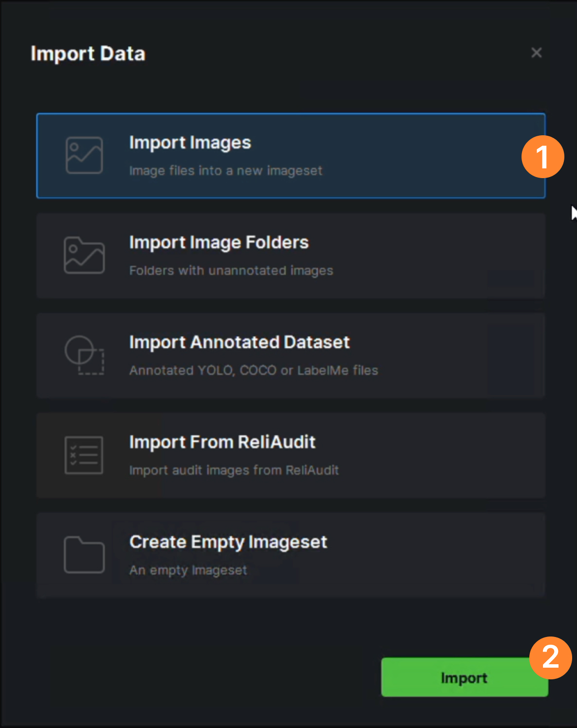
Task: Select the Import From ReliAudit option
Action: point(290,455)
